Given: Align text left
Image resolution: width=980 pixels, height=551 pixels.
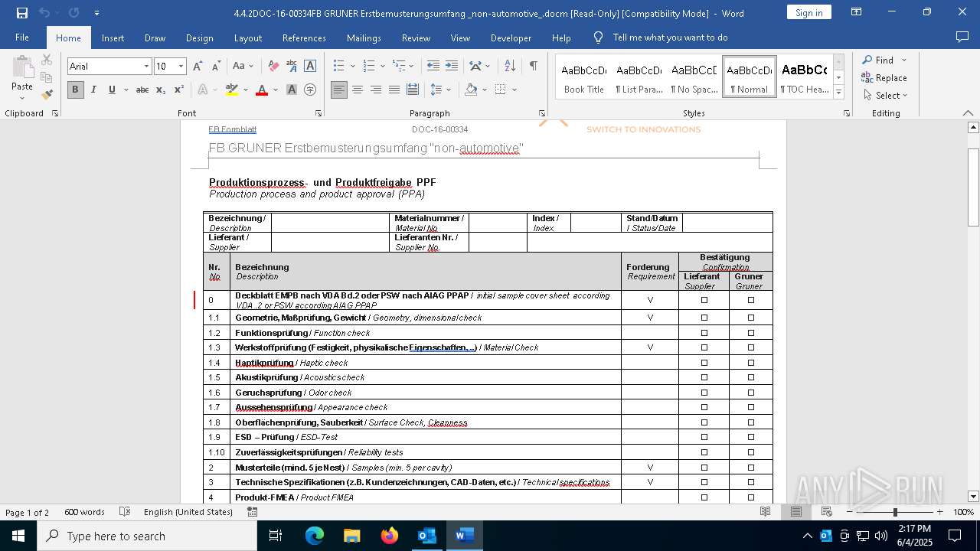Looking at the screenshot, I should coord(339,90).
